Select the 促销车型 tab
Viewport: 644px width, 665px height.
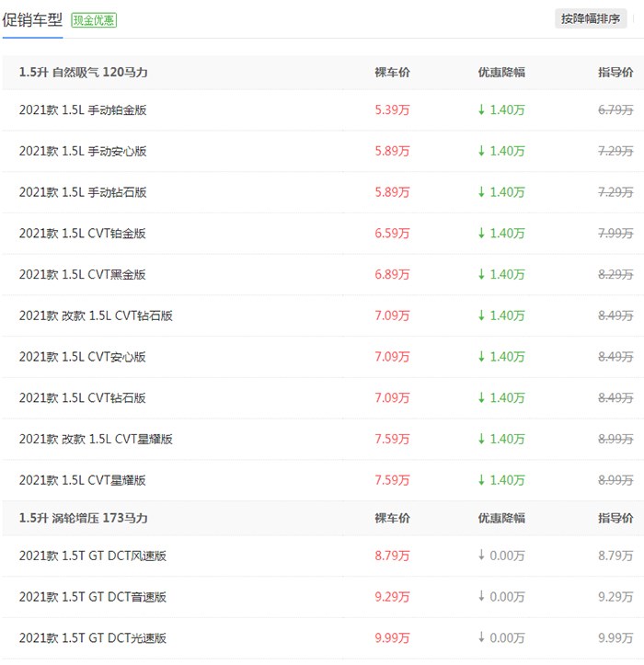pos(32,19)
